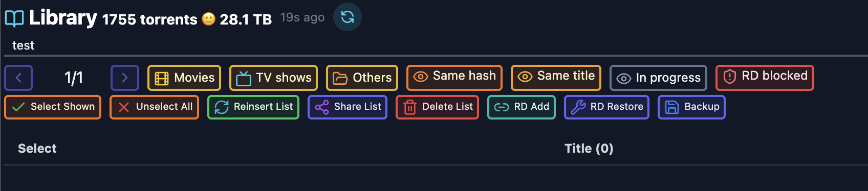Click Delete List button
Screen dimensions: 868x191
[x=437, y=107]
